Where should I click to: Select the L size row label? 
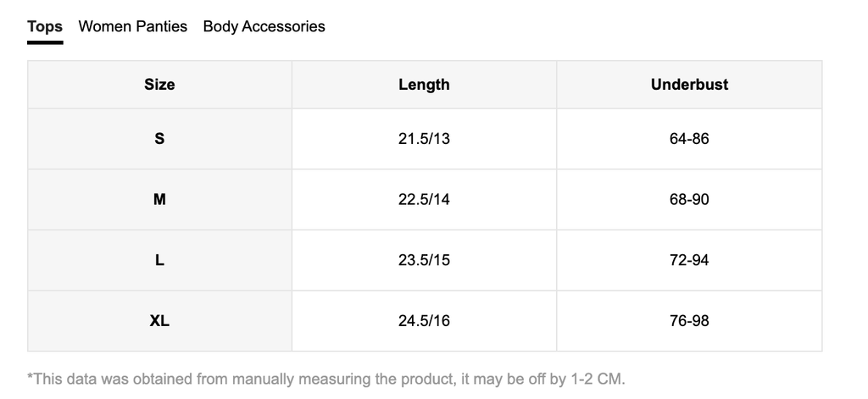coord(159,260)
